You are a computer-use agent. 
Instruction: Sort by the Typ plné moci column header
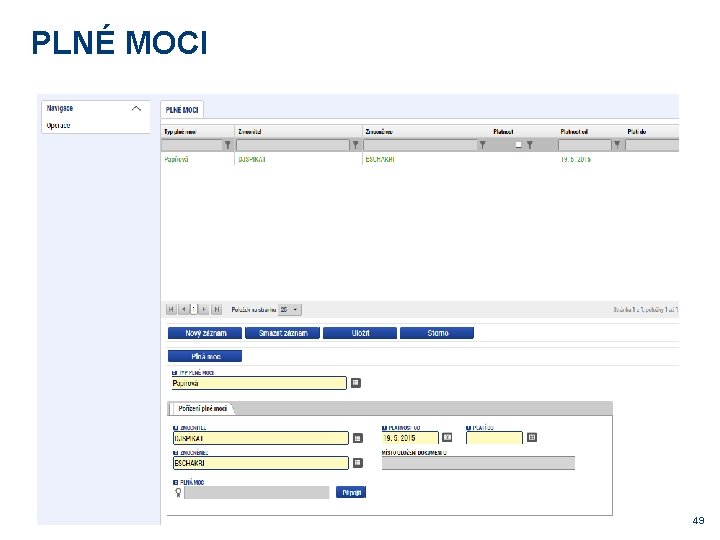(180, 132)
